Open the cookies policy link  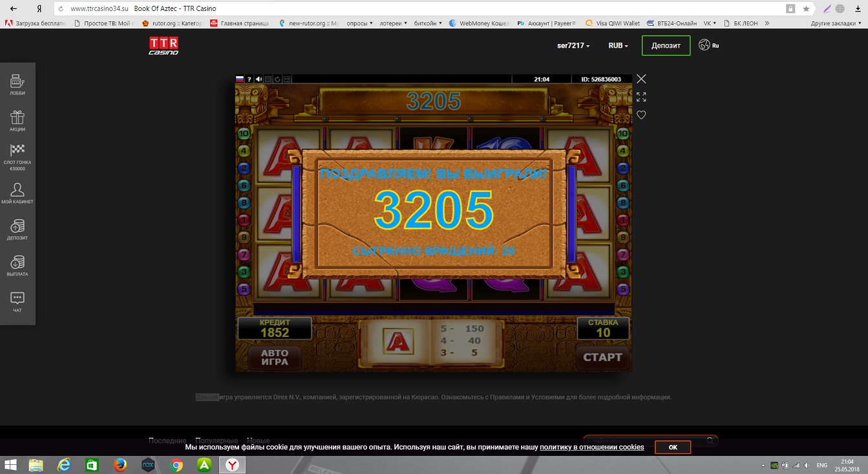592,447
